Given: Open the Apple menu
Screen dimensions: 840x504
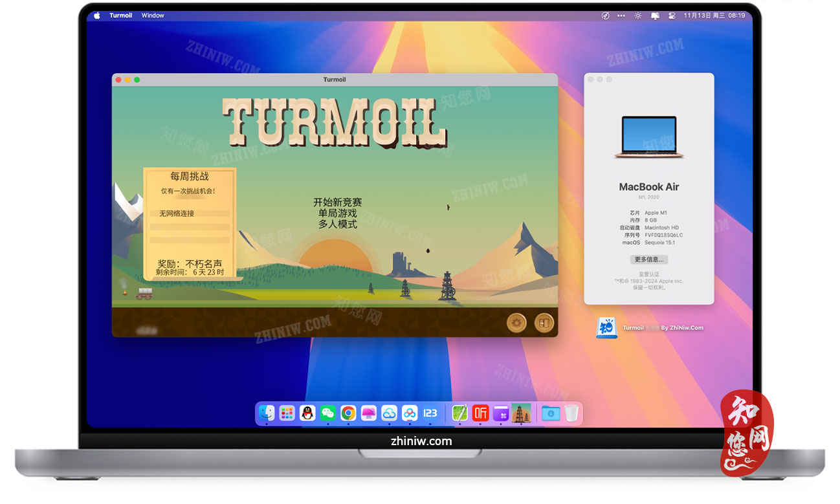Looking at the screenshot, I should pos(97,16).
